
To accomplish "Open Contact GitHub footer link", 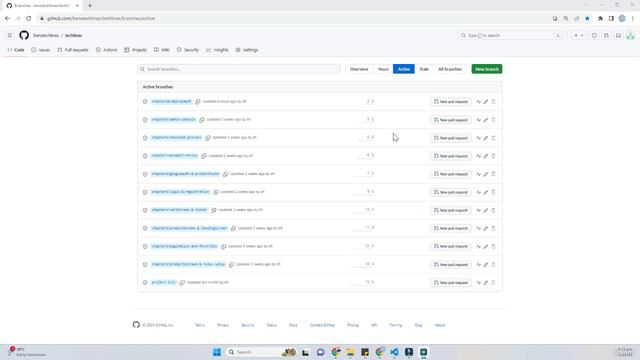I will [322, 325].
